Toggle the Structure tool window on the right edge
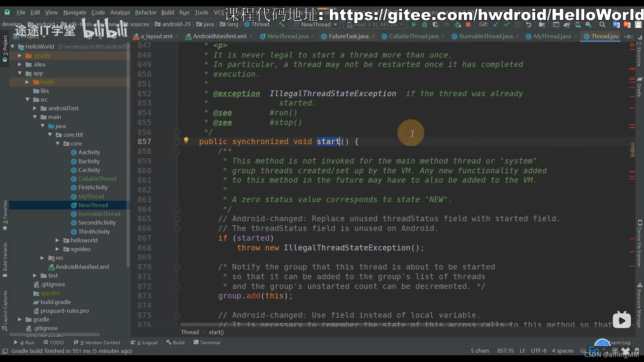 [639, 51]
